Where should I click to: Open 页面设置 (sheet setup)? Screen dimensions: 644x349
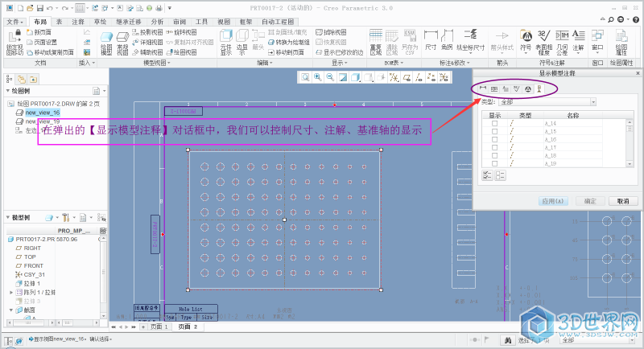coord(42,43)
